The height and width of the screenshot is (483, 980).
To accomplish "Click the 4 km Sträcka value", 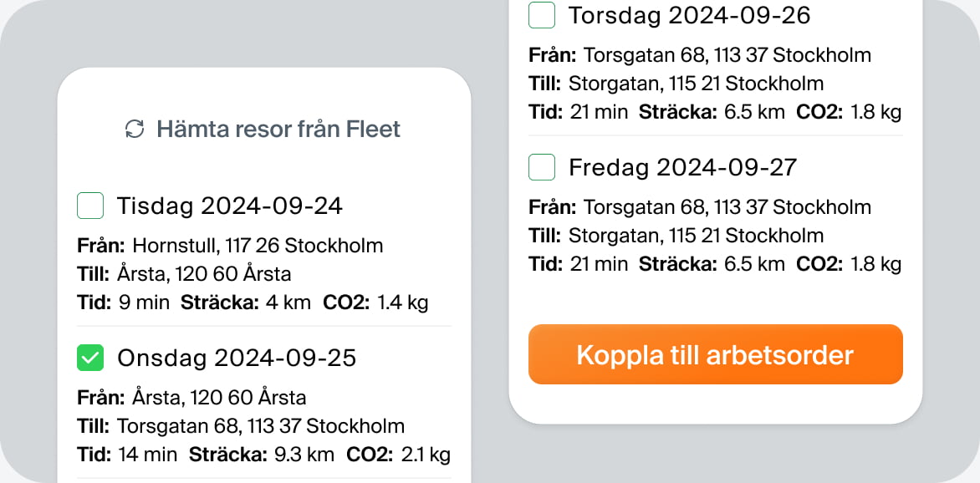I will (x=288, y=302).
